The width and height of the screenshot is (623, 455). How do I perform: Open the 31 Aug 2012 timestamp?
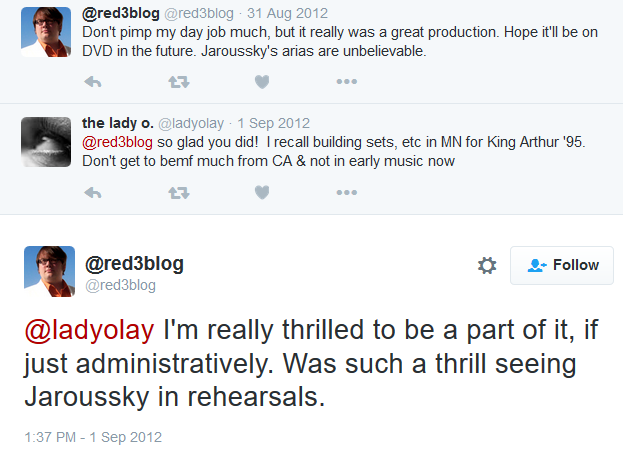[287, 13]
